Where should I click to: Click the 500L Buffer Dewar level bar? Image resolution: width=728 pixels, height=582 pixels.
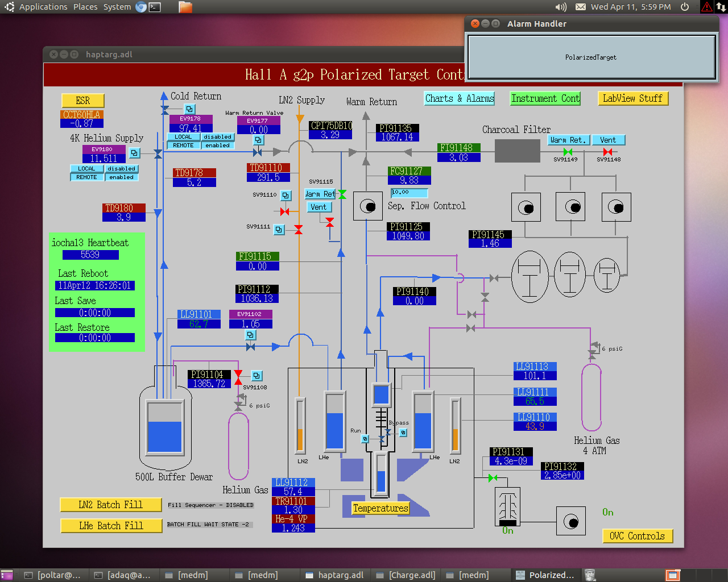point(165,427)
